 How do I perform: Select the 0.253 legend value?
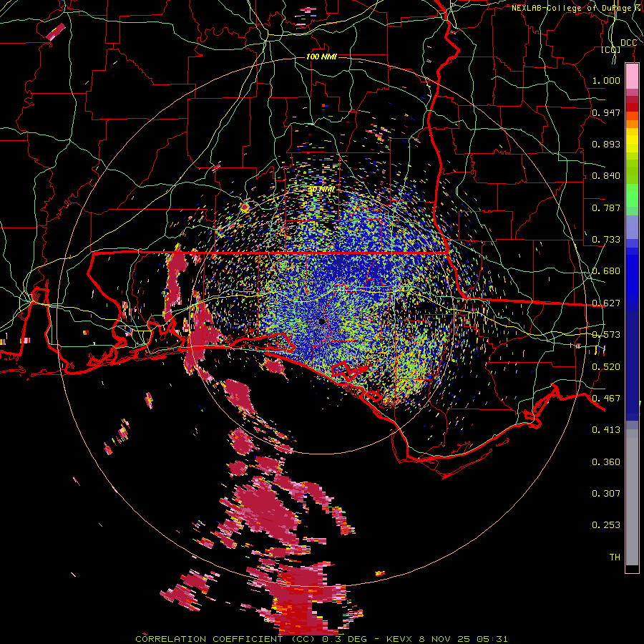606,525
